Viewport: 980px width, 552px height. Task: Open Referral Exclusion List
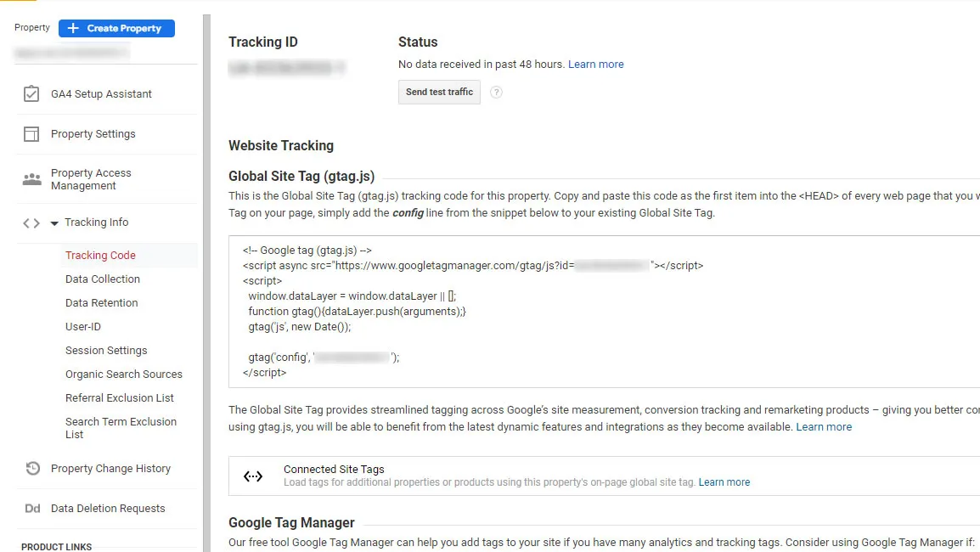pyautogui.click(x=120, y=397)
